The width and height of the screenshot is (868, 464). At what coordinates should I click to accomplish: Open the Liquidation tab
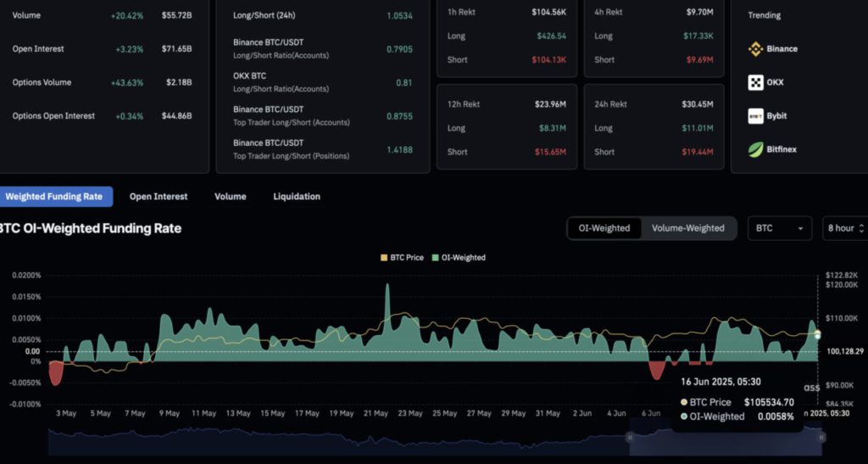click(x=297, y=196)
